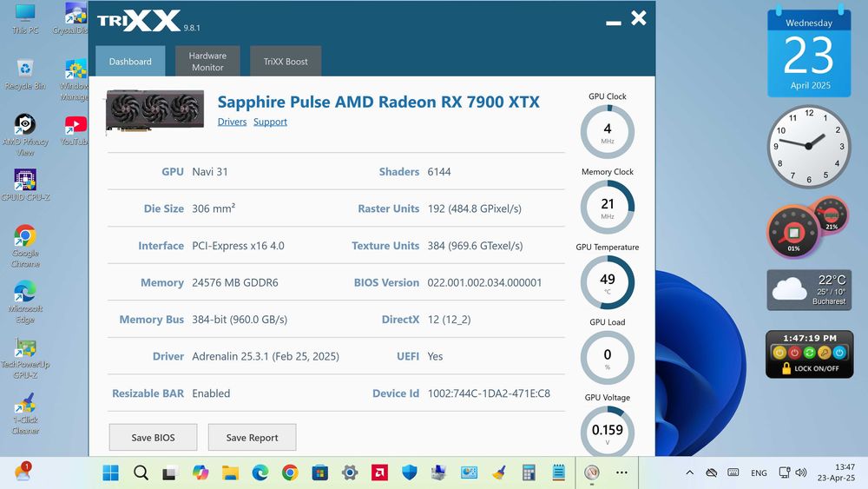Screen dimensions: 868x489
Task: Click the CPU usage meter gadget 01%
Action: [793, 233]
